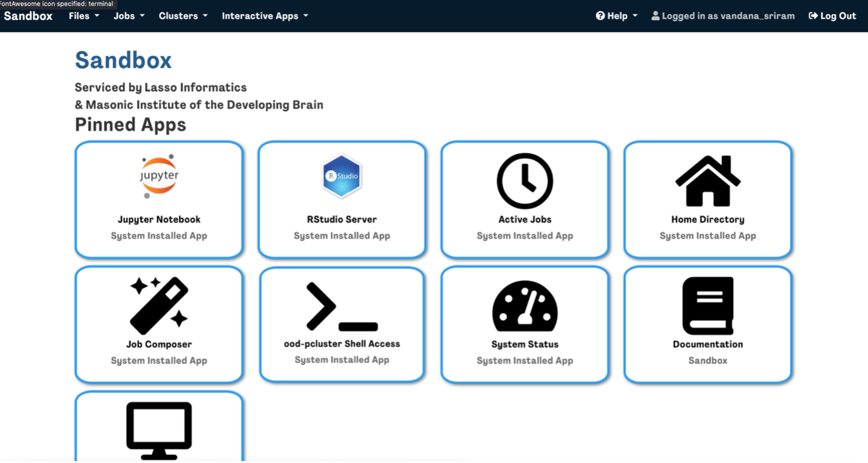Image resolution: width=868 pixels, height=463 pixels.
Task: Open the RStudio Server app title
Action: (342, 220)
